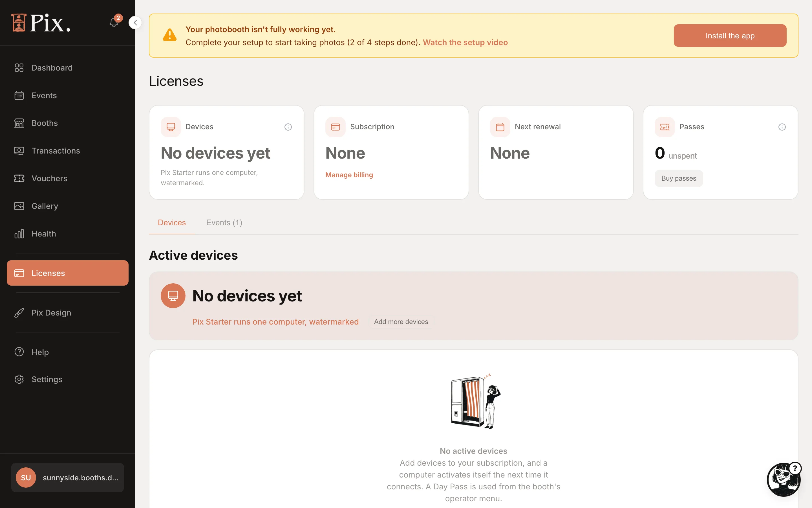Open Health in the sidebar
The image size is (812, 508).
pos(67,234)
